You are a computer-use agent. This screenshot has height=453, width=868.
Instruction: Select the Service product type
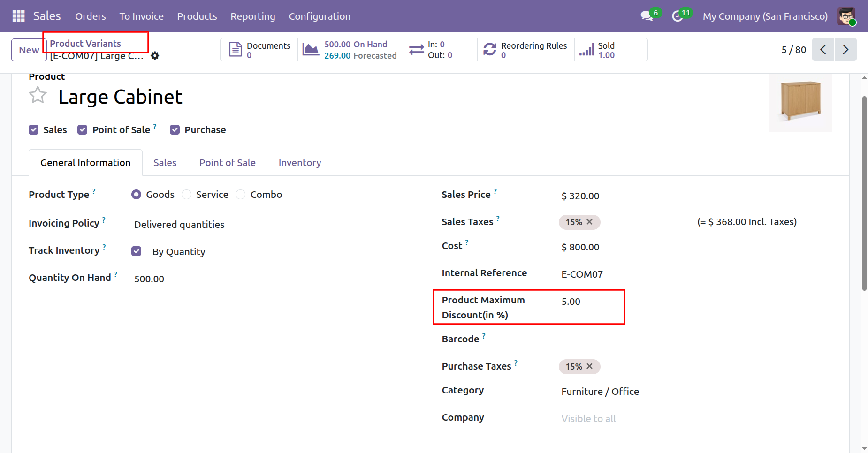187,195
